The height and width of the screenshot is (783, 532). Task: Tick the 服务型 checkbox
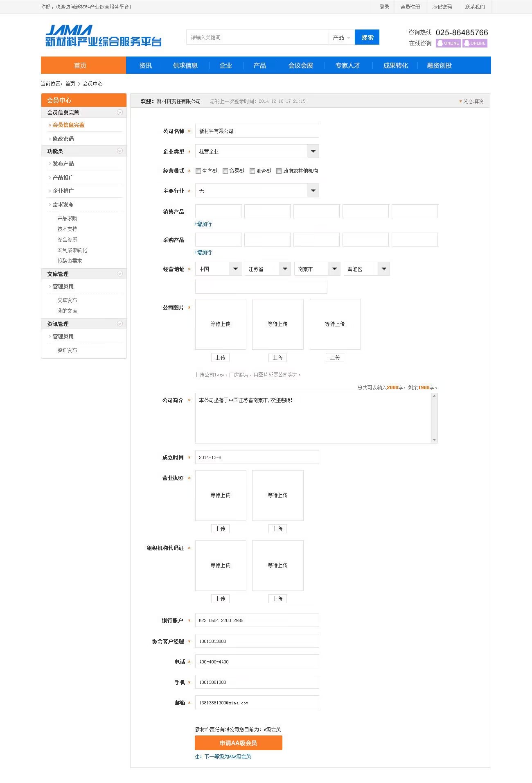[x=252, y=171]
